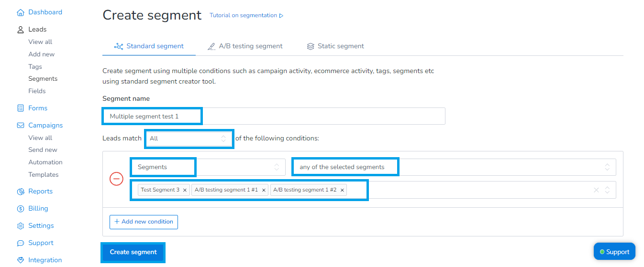
Task: Switch to Static segment tab
Action: pyautogui.click(x=335, y=46)
